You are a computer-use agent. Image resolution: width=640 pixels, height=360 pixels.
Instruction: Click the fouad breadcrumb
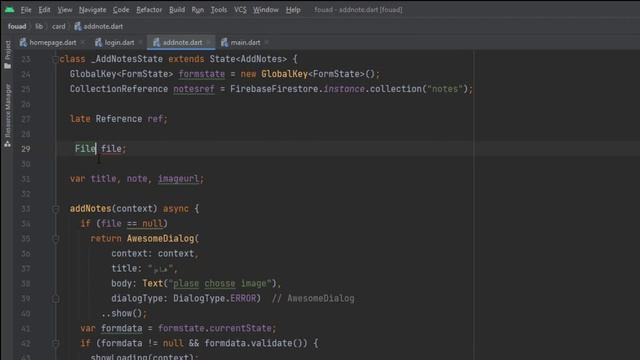click(x=17, y=27)
